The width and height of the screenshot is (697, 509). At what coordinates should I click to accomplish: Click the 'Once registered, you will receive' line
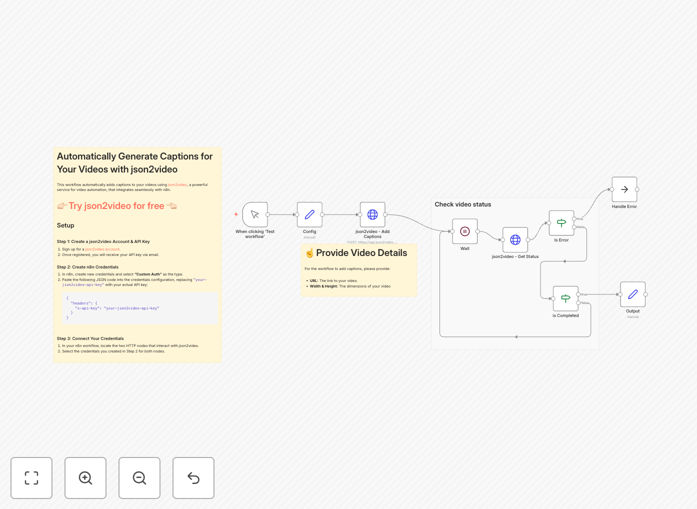pyautogui.click(x=110, y=255)
